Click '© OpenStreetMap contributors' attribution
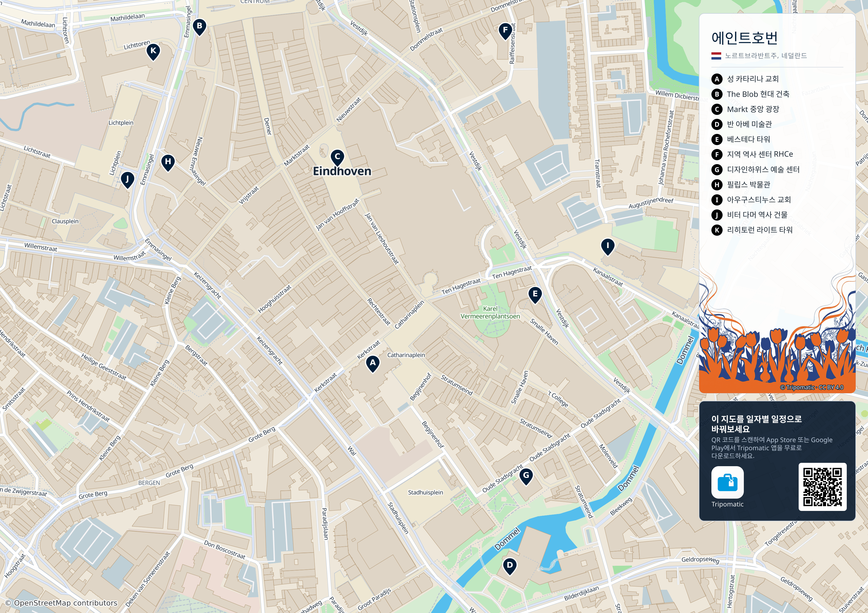This screenshot has width=868, height=613. pyautogui.click(x=61, y=603)
